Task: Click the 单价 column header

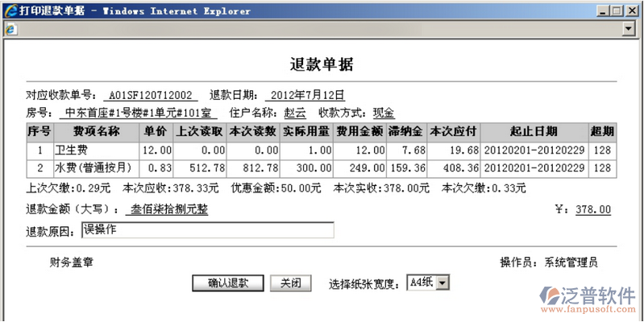Action: click(x=156, y=132)
